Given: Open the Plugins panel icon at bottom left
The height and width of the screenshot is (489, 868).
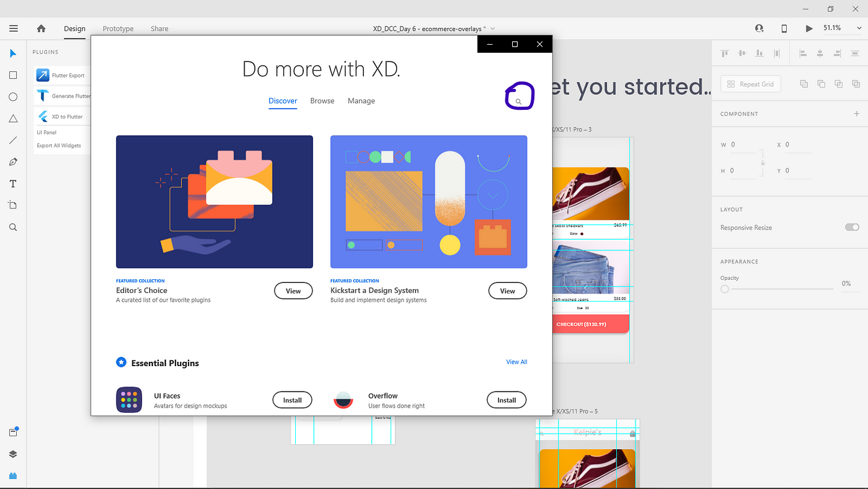Looking at the screenshot, I should 13,476.
